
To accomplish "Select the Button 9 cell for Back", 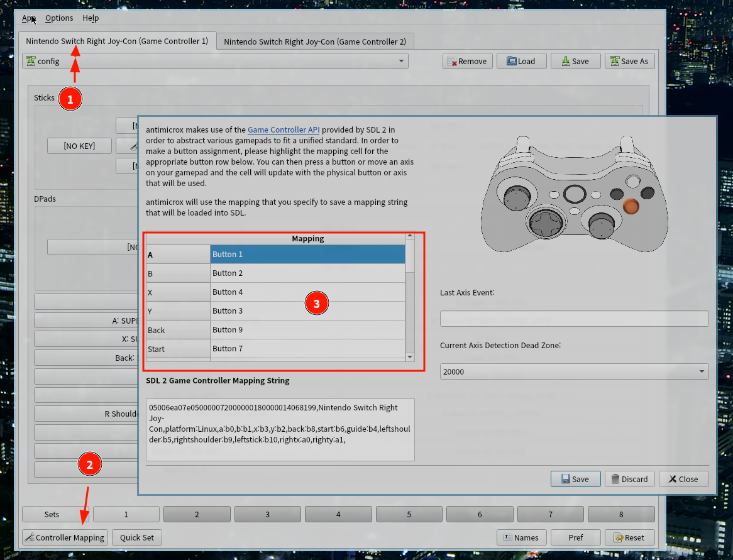I will pos(307,329).
